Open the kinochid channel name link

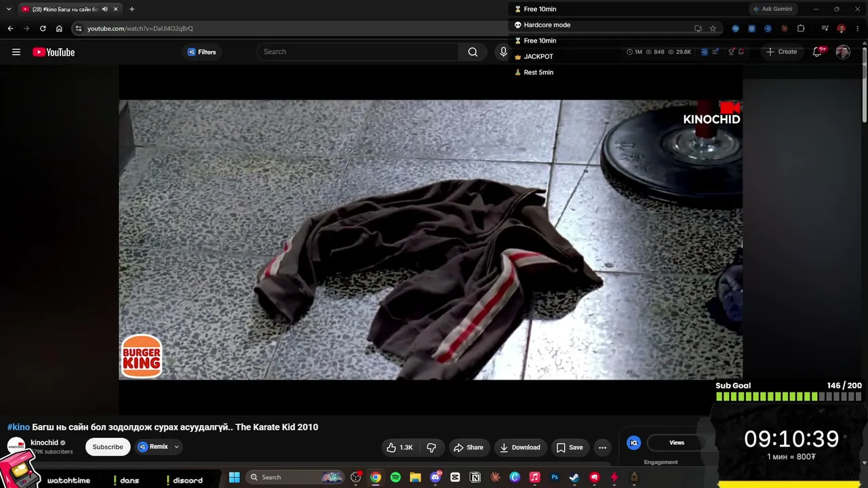click(44, 443)
